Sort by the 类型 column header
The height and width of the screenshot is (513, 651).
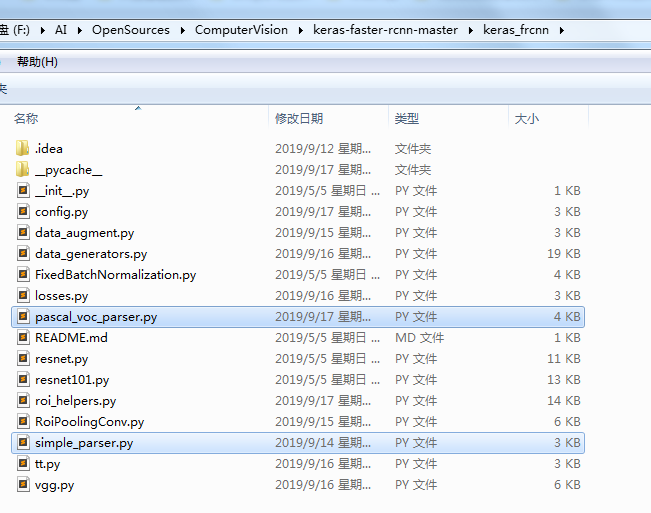pyautogui.click(x=406, y=119)
